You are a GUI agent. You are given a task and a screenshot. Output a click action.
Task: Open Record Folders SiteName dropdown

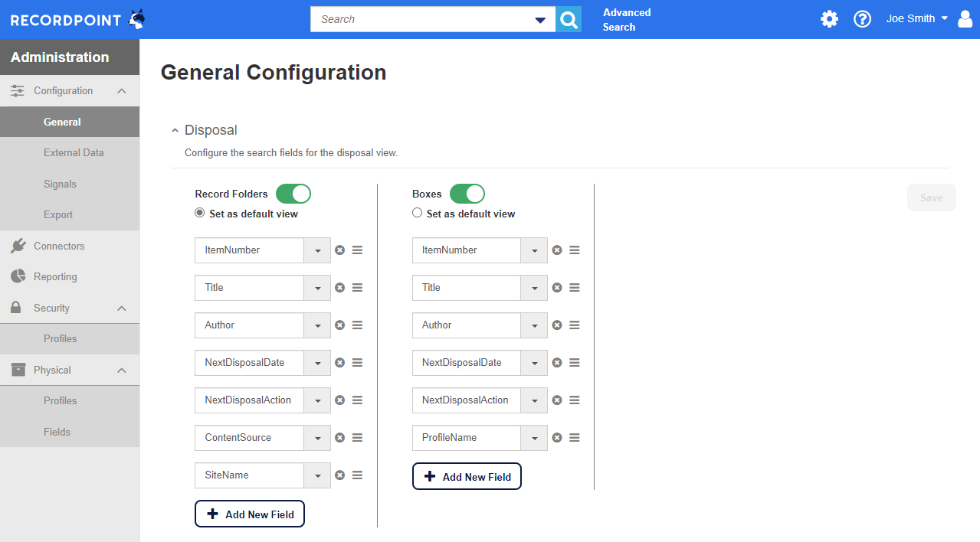(x=317, y=475)
